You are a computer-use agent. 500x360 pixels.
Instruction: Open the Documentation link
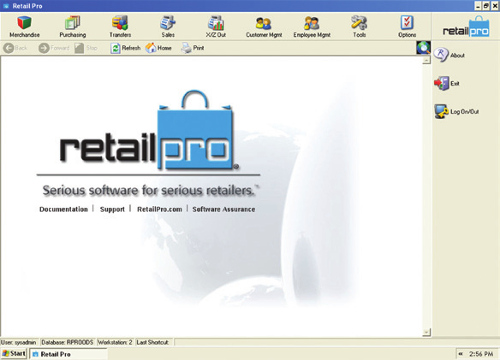tap(63, 209)
